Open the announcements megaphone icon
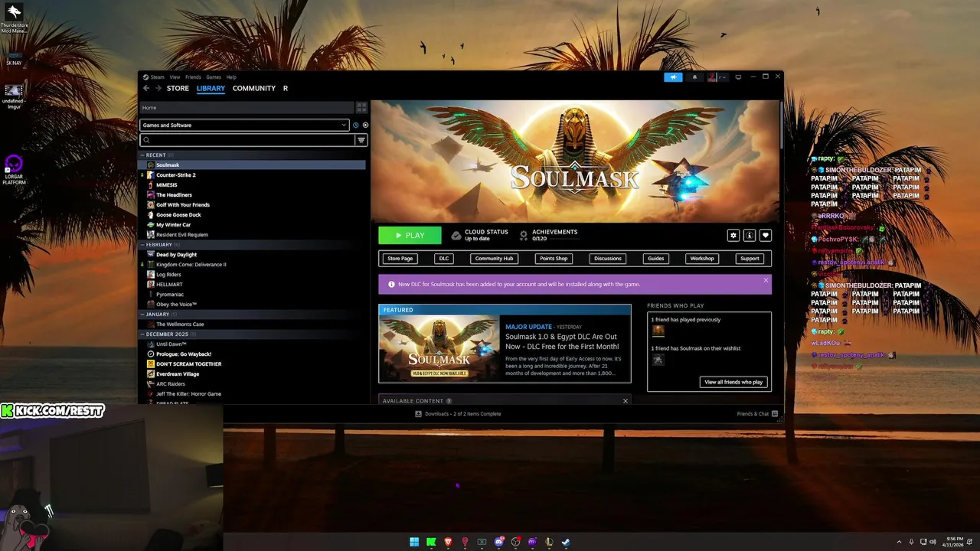The width and height of the screenshot is (980, 551). [673, 77]
